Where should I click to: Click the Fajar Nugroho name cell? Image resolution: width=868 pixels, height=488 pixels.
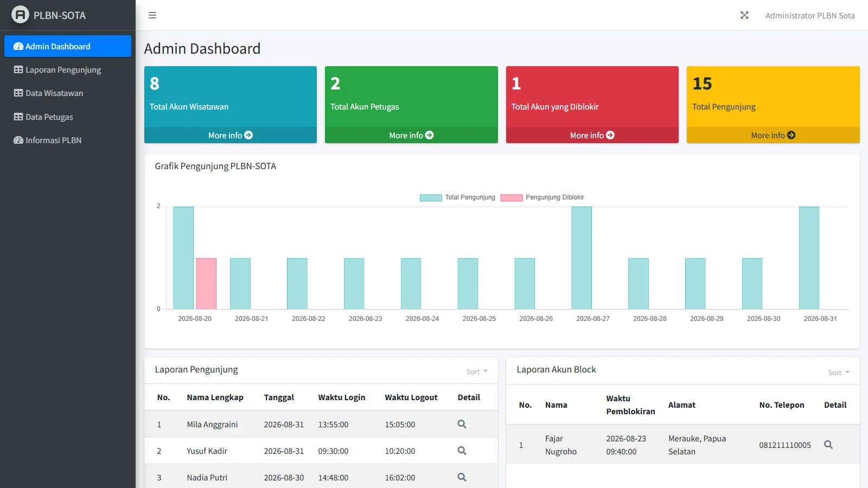pos(561,445)
